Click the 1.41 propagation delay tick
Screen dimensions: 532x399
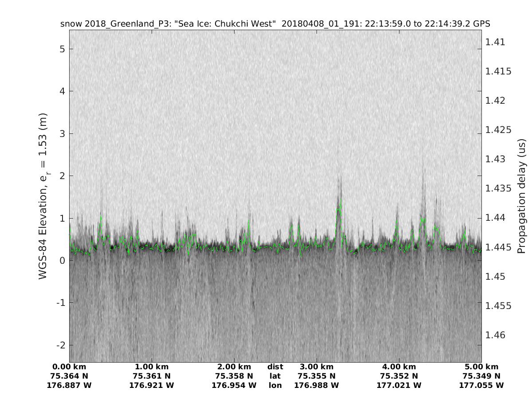coord(495,42)
